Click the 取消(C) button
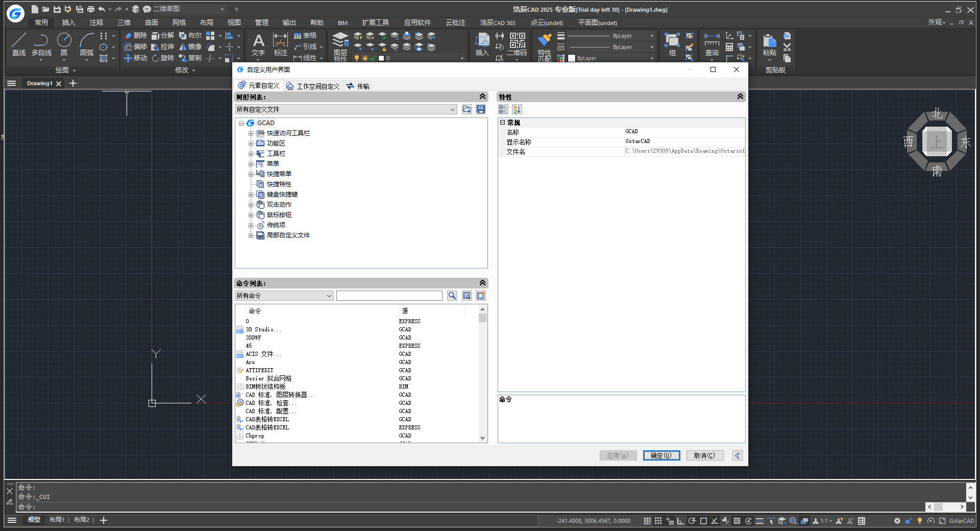The width and height of the screenshot is (980, 531). (704, 455)
